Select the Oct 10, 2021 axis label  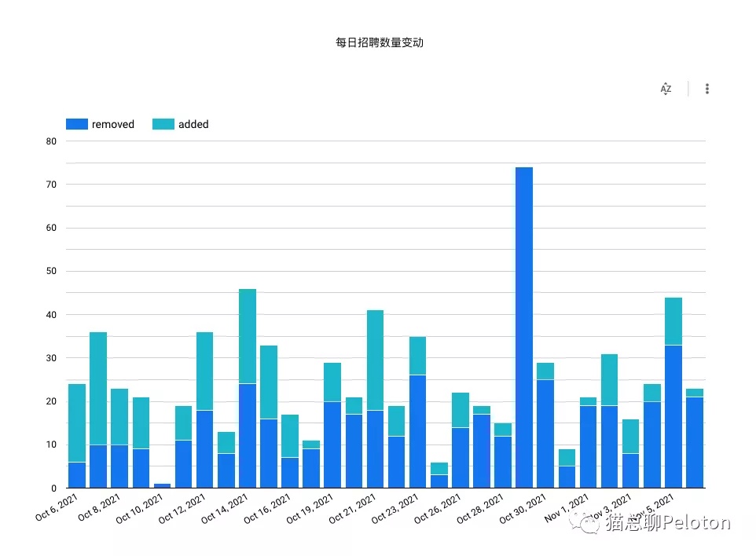[139, 509]
